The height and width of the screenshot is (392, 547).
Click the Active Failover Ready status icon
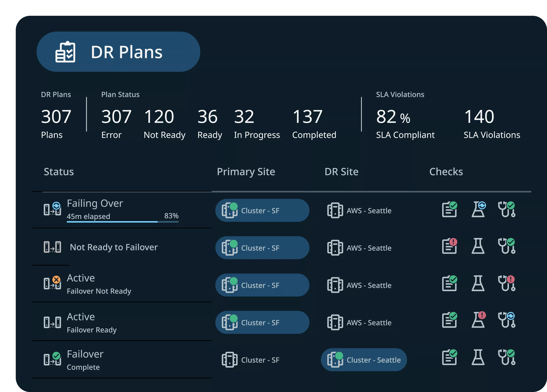click(x=52, y=322)
